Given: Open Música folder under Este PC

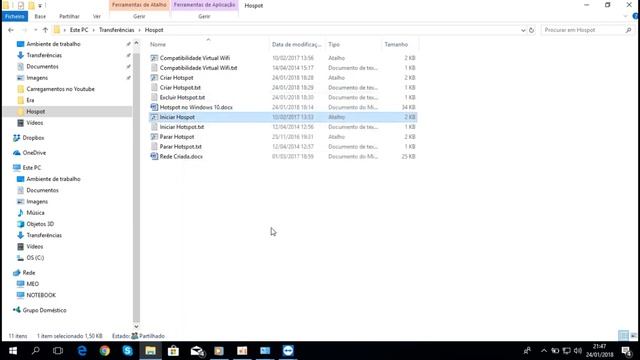Looking at the screenshot, I should [35, 213].
